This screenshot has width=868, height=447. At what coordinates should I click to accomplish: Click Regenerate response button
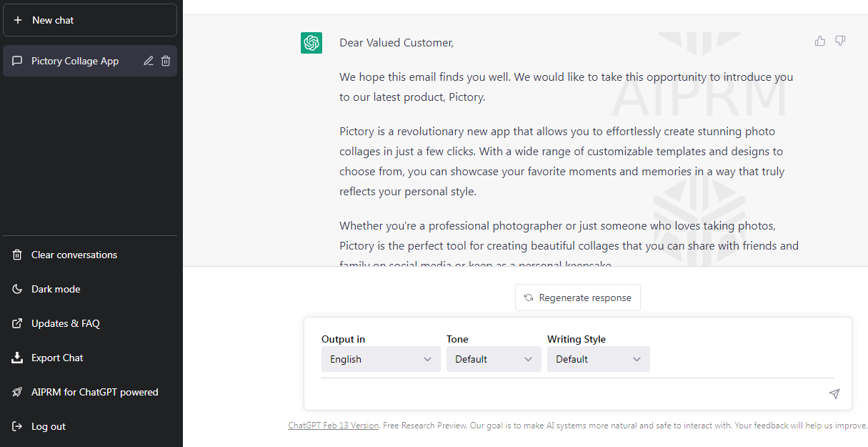coord(578,298)
